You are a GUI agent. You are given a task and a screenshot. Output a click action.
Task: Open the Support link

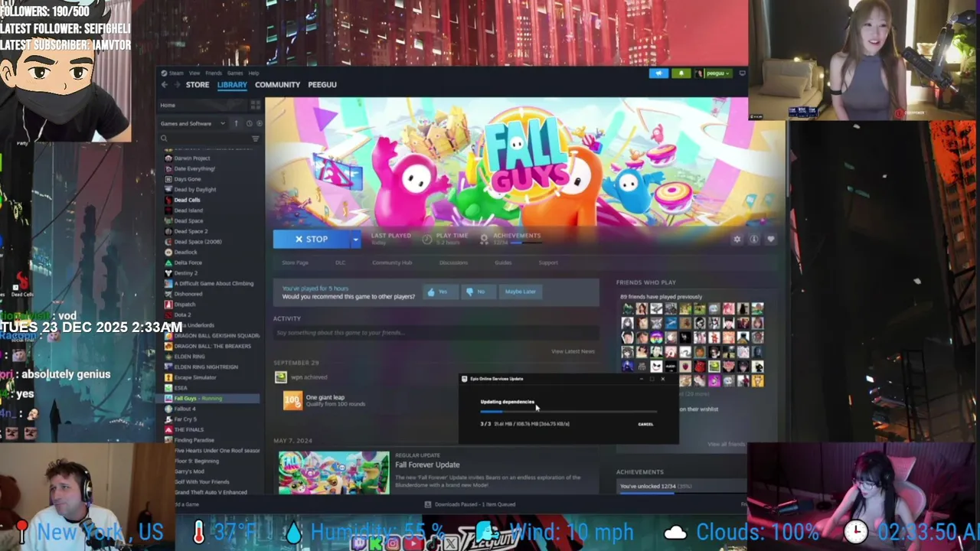tap(548, 262)
